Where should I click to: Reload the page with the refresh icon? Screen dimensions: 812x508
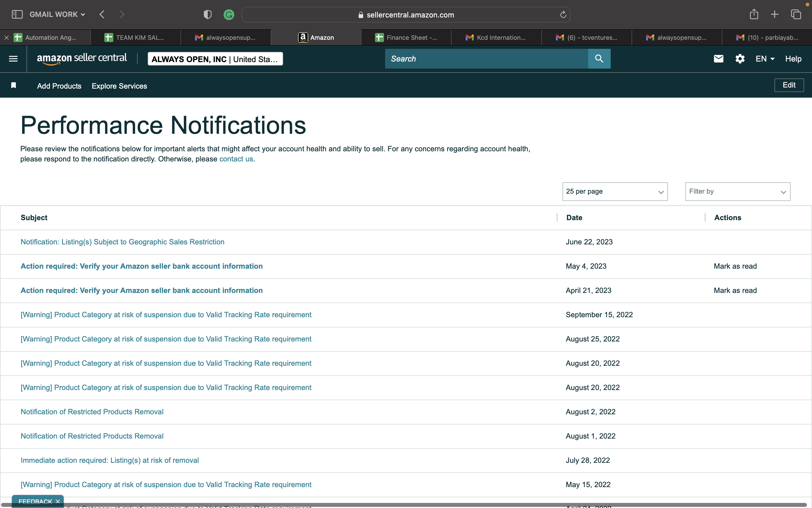click(x=563, y=14)
